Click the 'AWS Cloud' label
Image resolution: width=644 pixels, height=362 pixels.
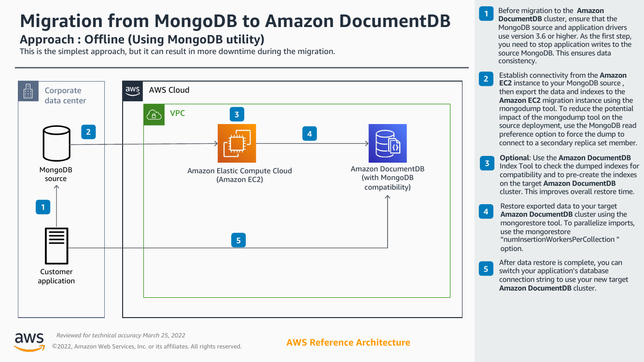[x=169, y=90]
